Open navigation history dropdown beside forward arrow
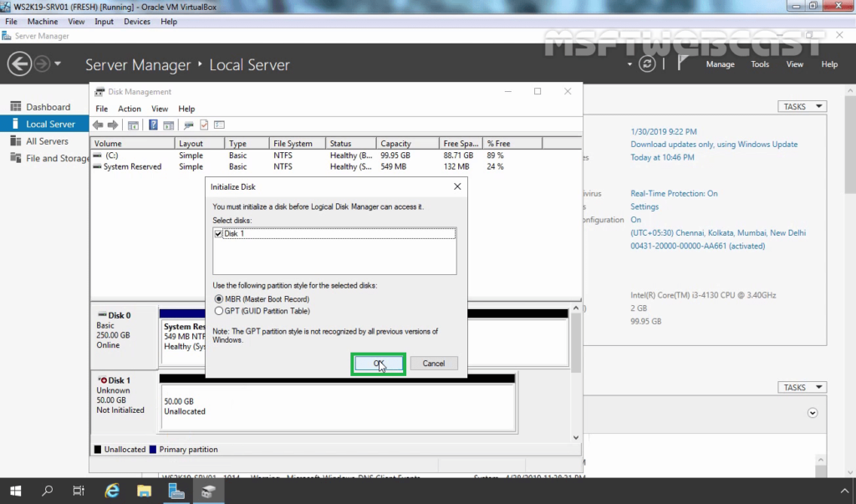This screenshot has width=856, height=504. tap(58, 64)
